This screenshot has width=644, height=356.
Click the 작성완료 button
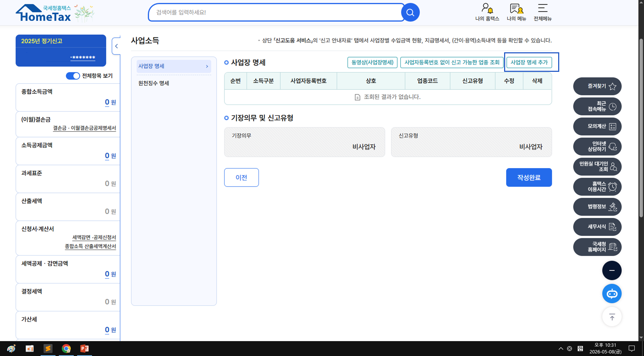(529, 177)
